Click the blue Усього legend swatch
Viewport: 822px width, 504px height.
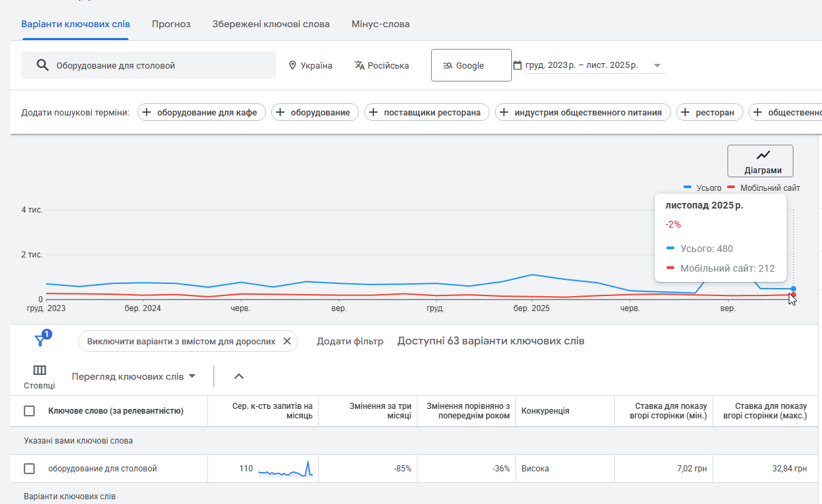(687, 187)
